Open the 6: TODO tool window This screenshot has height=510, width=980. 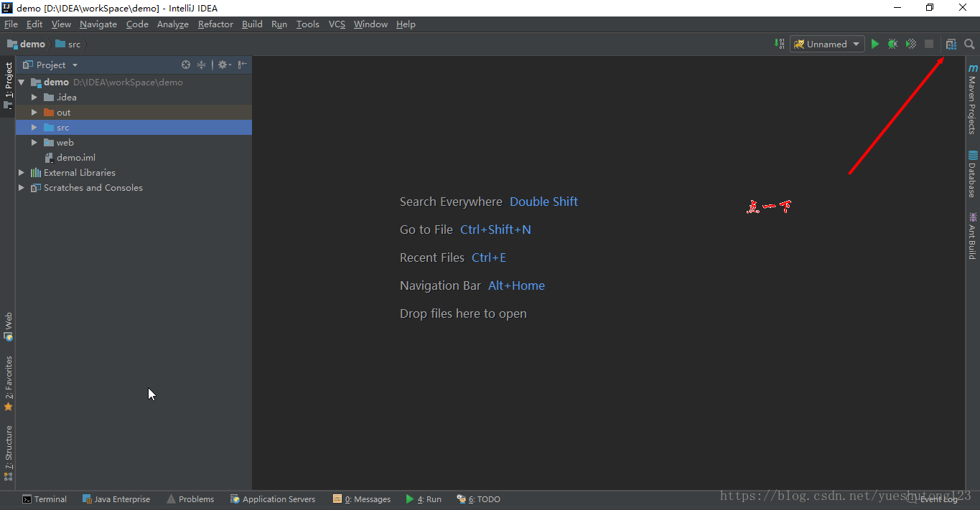point(479,499)
